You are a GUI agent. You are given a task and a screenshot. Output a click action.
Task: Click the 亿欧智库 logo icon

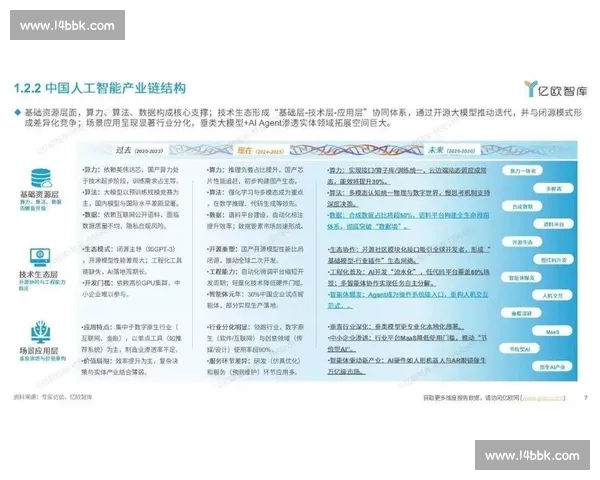pos(531,89)
